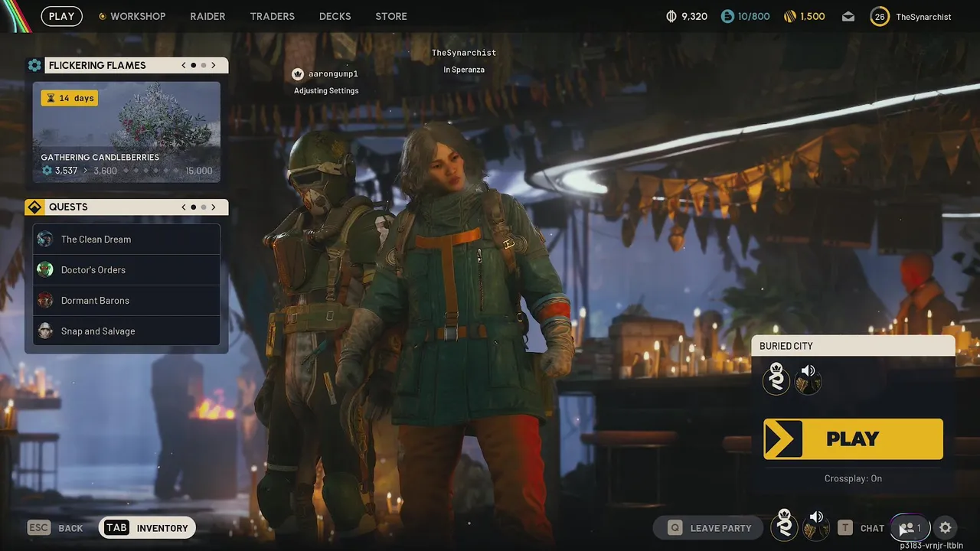Go to previous Flickering Flames page arrow
This screenshot has width=980, height=551.
point(184,65)
